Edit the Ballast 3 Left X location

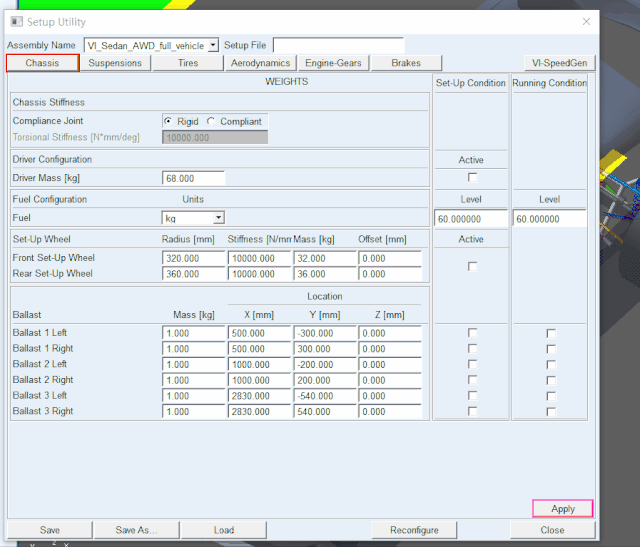tap(259, 396)
